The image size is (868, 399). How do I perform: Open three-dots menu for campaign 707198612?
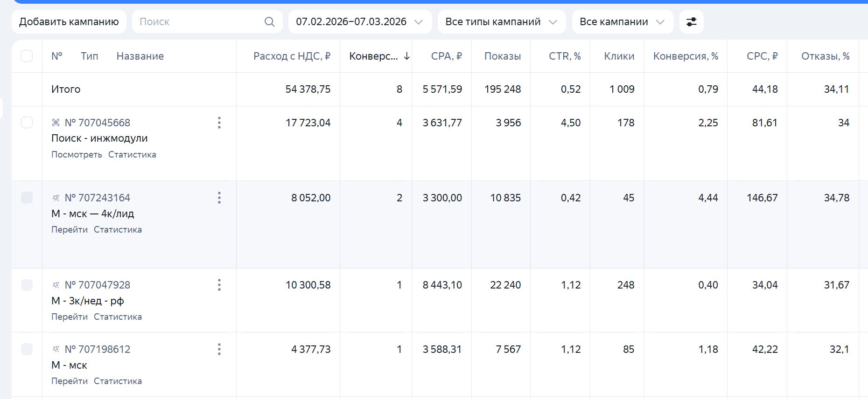coord(219,349)
